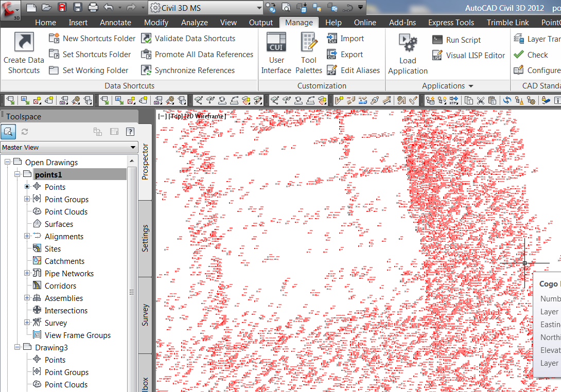The image size is (561, 392).
Task: Switch to the Analyze ribbon tab
Action: pyautogui.click(x=194, y=23)
